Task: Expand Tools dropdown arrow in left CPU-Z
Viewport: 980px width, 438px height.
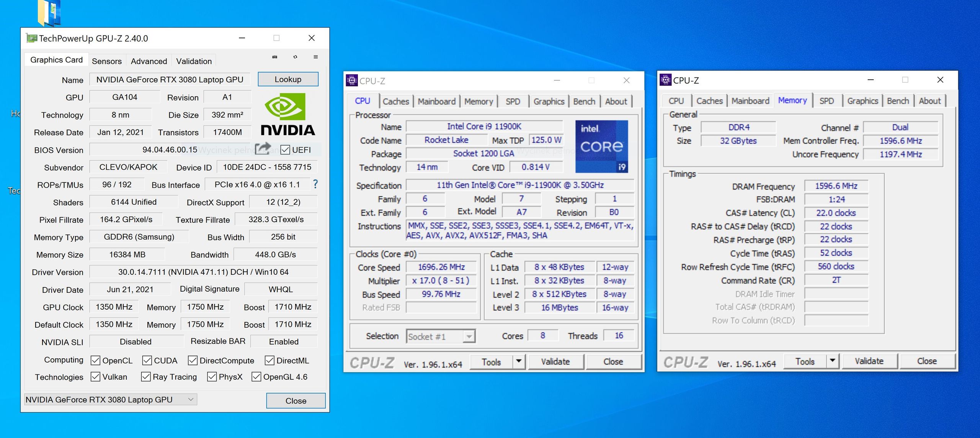Action: 519,361
